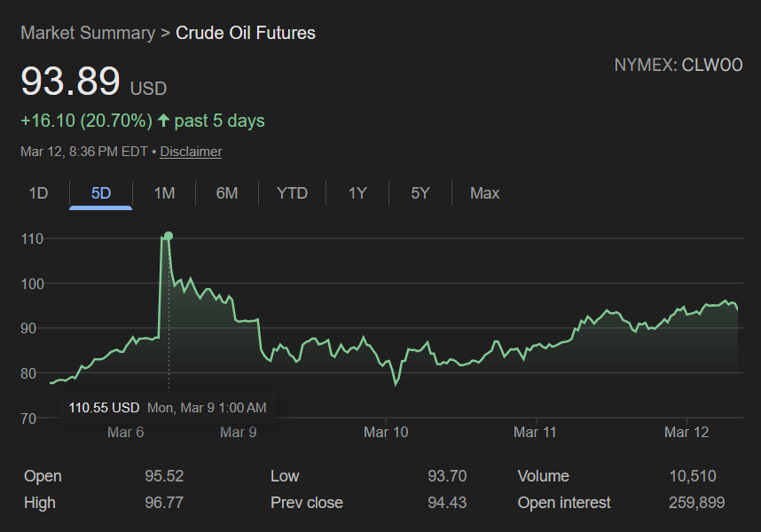Click the 93.89 price value
Image resolution: width=761 pixels, height=532 pixels.
(x=70, y=81)
